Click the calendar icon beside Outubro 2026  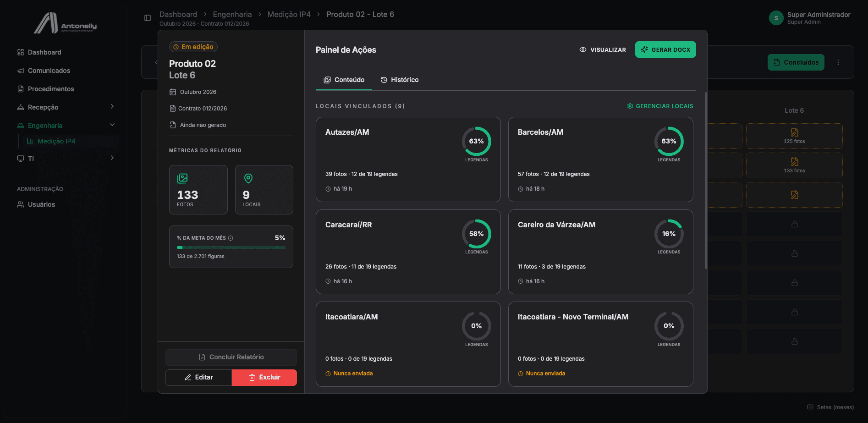click(x=173, y=92)
